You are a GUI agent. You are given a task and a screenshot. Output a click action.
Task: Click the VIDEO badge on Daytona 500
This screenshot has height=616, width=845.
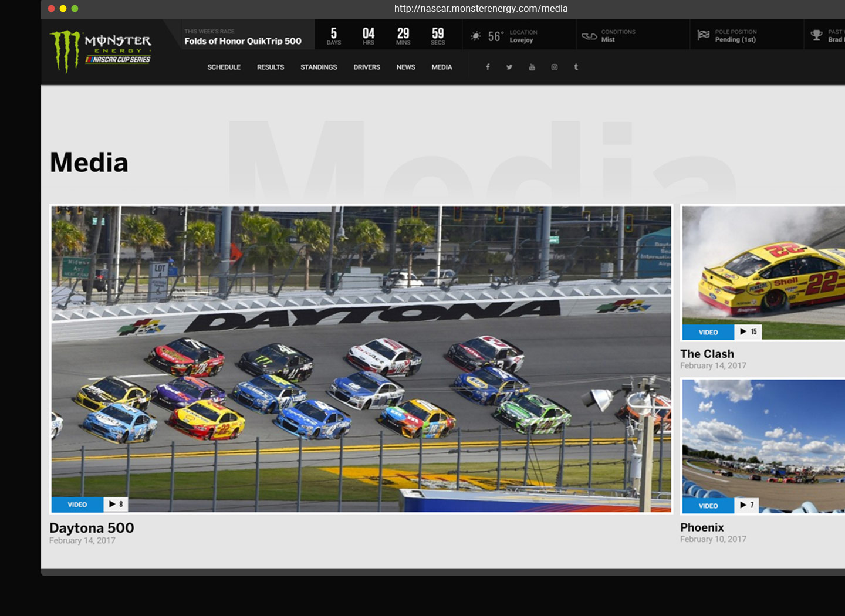tap(77, 505)
